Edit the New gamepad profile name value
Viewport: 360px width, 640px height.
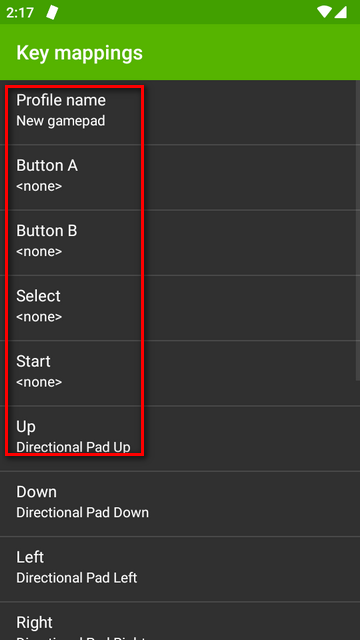coord(60,121)
